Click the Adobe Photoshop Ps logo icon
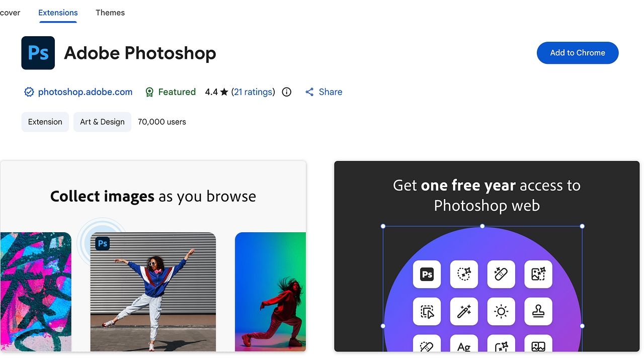The image size is (644, 362). [38, 53]
